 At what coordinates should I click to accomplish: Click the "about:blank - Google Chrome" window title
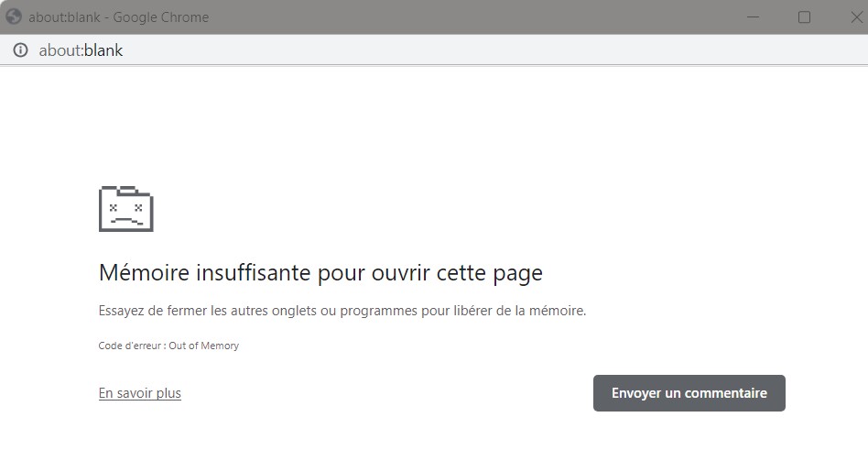118,17
